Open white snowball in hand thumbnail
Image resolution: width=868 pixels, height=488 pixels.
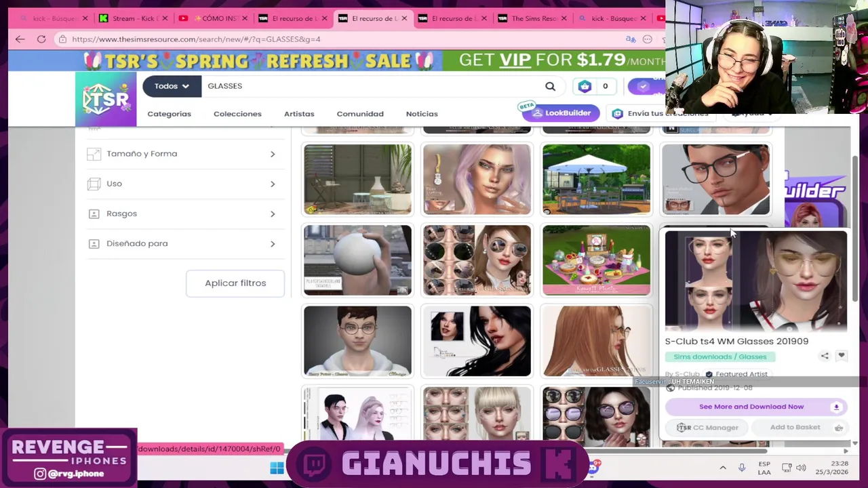point(357,260)
